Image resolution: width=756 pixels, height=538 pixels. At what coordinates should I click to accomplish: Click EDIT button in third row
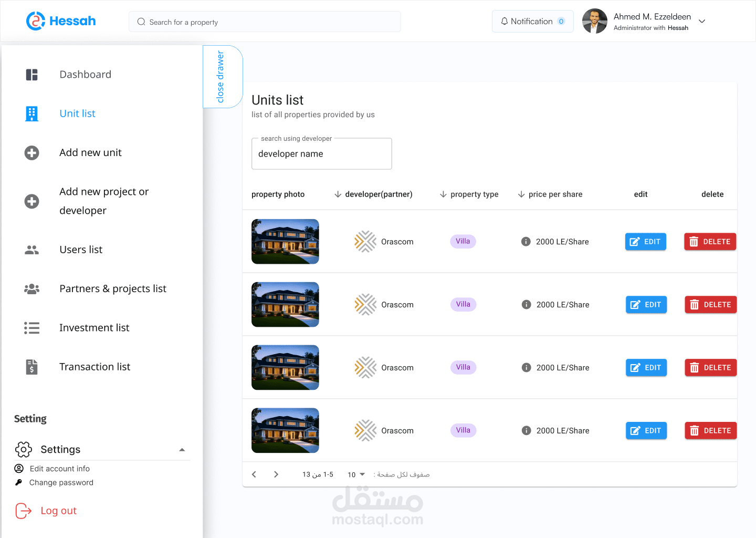coord(646,368)
